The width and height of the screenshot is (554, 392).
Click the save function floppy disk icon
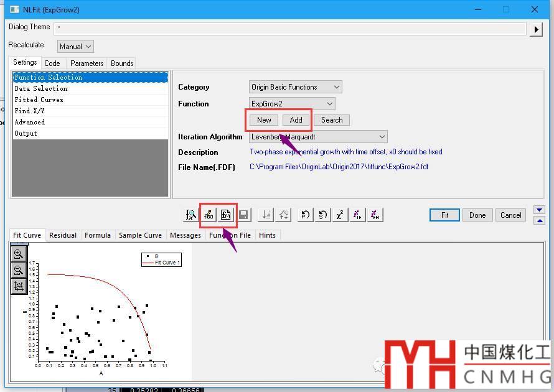point(243,215)
